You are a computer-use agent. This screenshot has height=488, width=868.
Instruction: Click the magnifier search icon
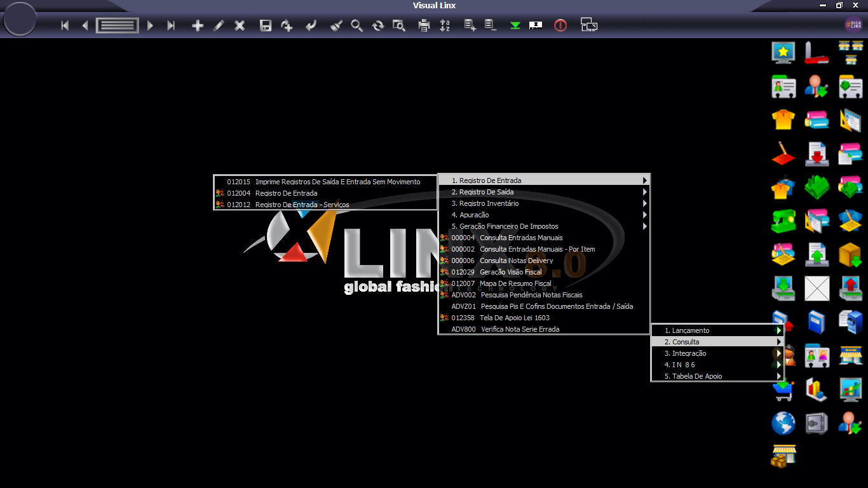357,25
